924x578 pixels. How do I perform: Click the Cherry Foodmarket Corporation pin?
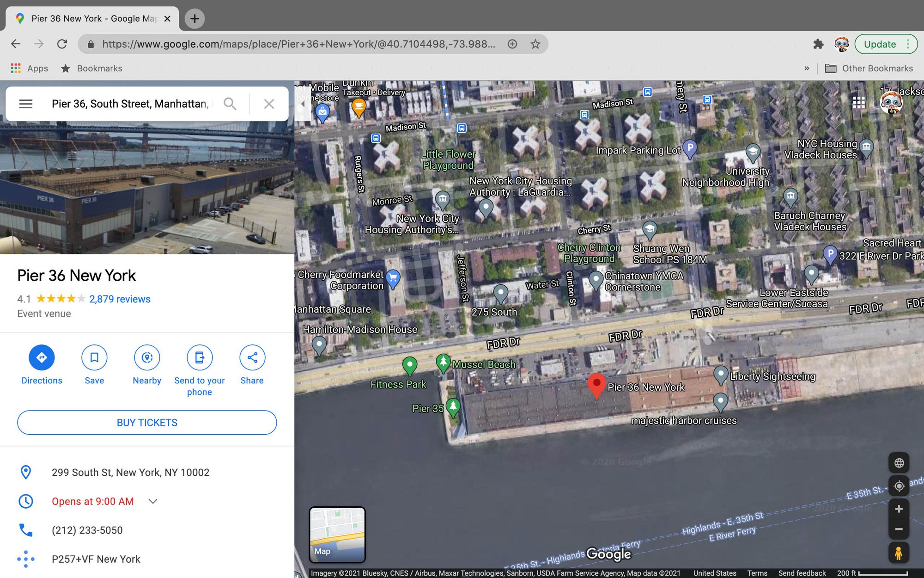click(x=393, y=278)
